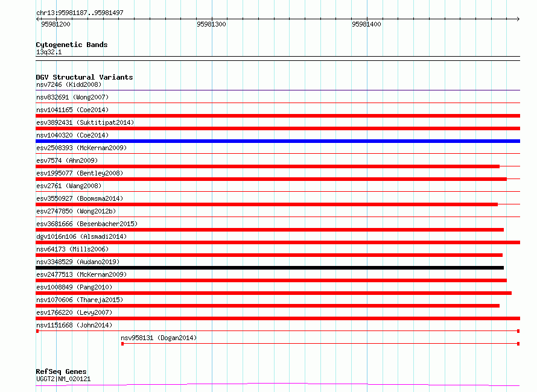
Task: Click variant label nsv1041165 (Coe2014)
Action: (72, 110)
